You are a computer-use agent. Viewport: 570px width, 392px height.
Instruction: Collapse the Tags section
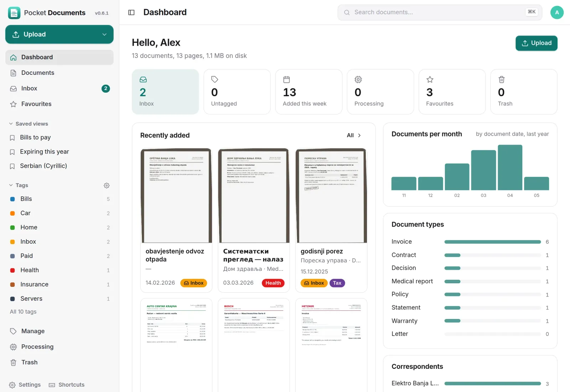point(19,185)
